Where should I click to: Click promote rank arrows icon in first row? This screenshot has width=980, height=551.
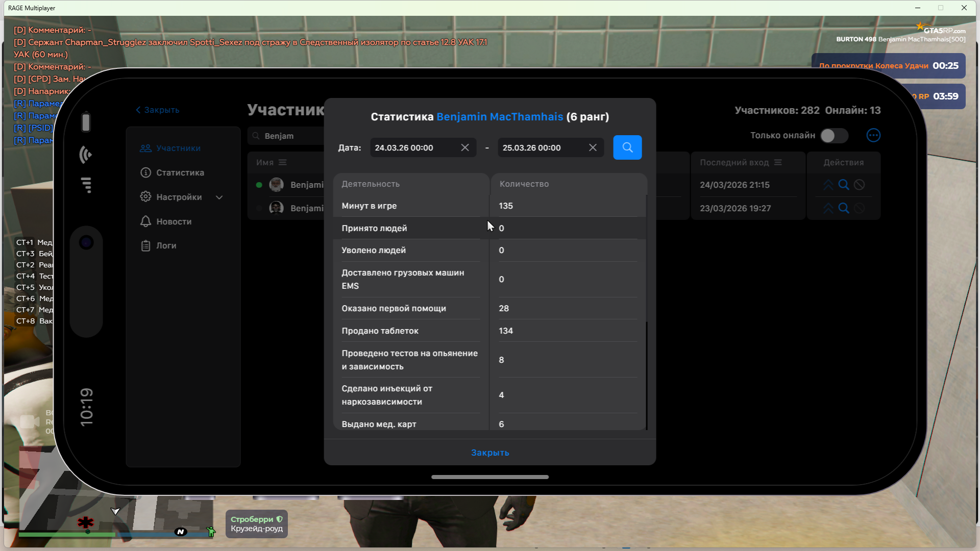[828, 185]
